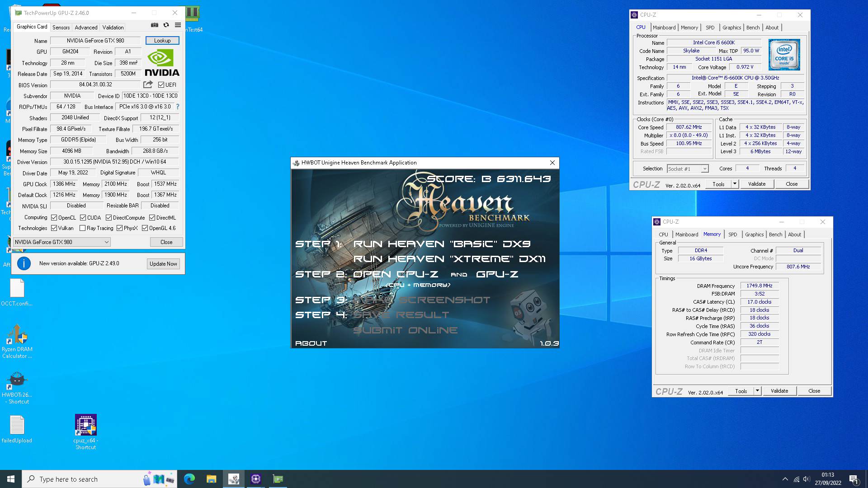Click Run Heaven "Basic" DX9

442,244
